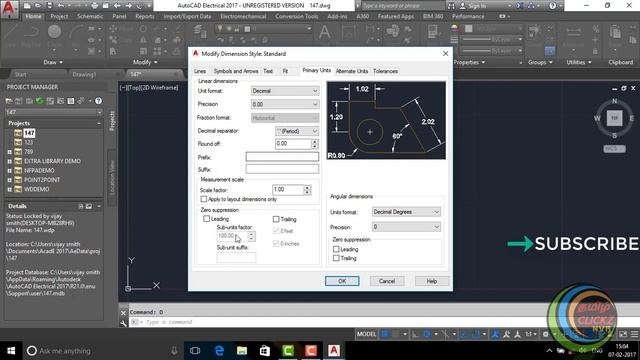Open the angular Precision 0 dropdown
The width and height of the screenshot is (640, 360).
click(x=406, y=227)
